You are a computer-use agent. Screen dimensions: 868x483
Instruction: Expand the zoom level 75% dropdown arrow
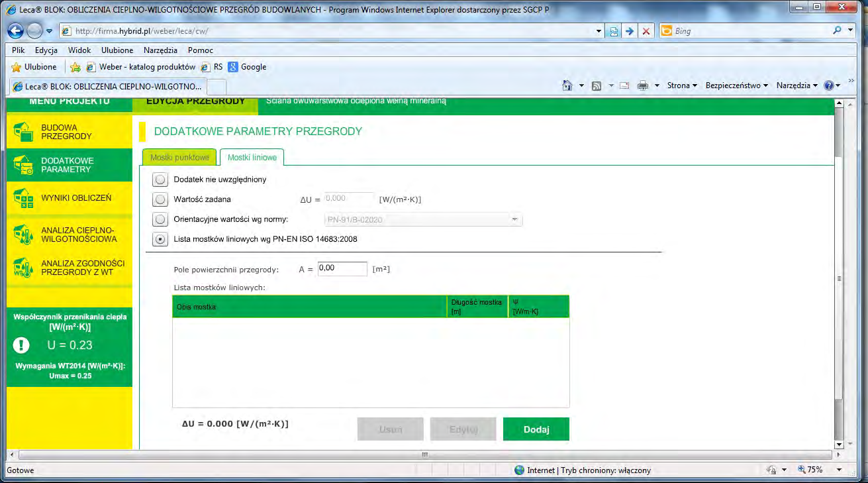(x=840, y=470)
